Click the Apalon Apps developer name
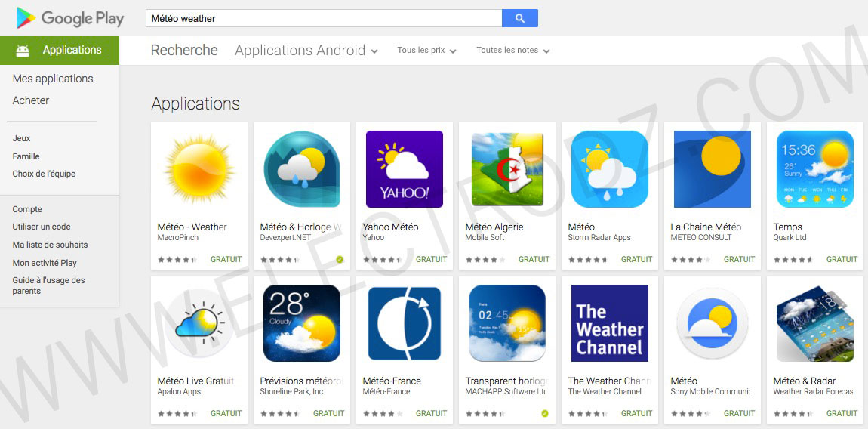 pyautogui.click(x=179, y=391)
